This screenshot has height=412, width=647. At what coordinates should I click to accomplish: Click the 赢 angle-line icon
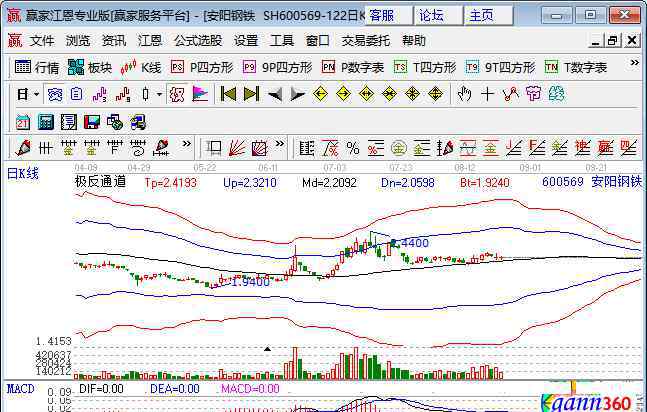[x=605, y=148]
